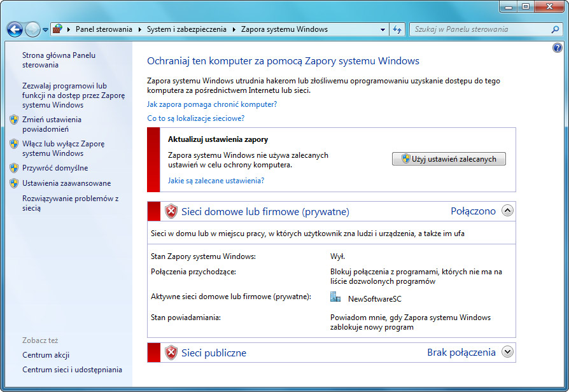Open Rozwiązywanie problemów z siecią
The width and height of the screenshot is (569, 392).
(71, 203)
